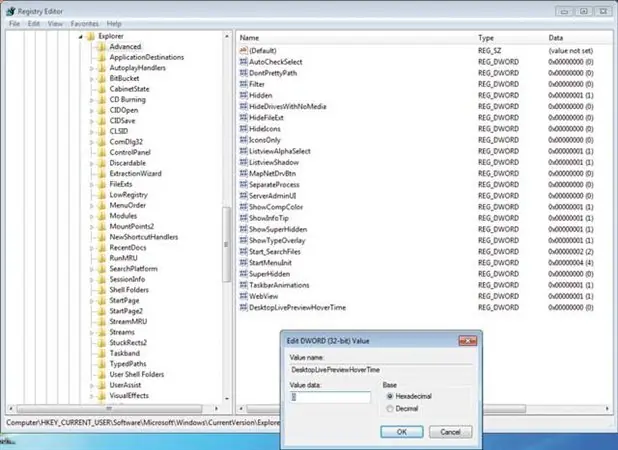Open the Favorites menu
Image resolution: width=618 pixels, height=450 pixels.
tap(85, 24)
